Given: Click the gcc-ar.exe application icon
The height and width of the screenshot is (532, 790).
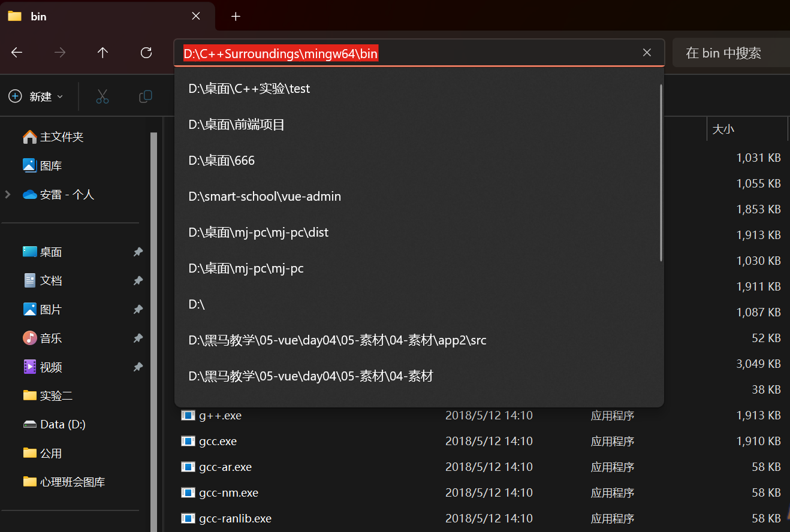Looking at the screenshot, I should (x=188, y=467).
